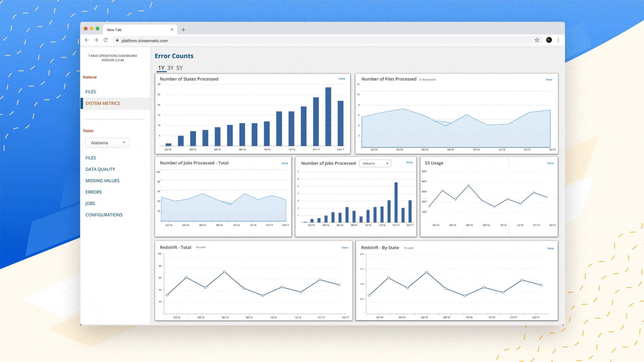This screenshot has height=362, width=644.
Task: Switch to the 3Y time range tab
Action: (x=170, y=68)
